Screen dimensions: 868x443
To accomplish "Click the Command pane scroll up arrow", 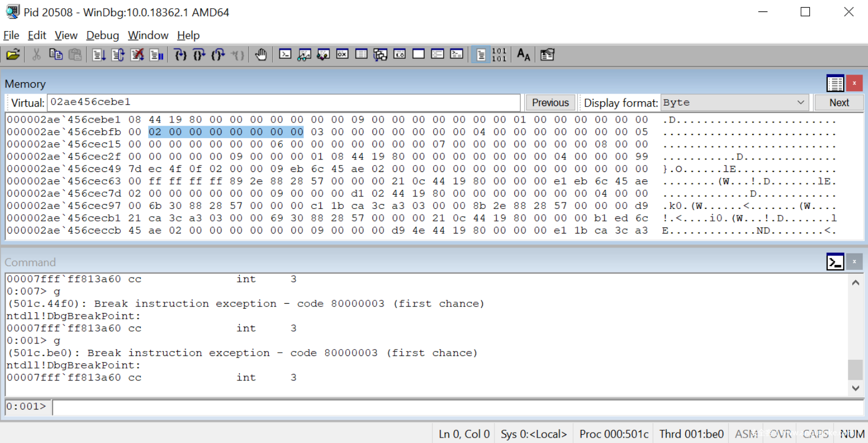I will click(855, 282).
